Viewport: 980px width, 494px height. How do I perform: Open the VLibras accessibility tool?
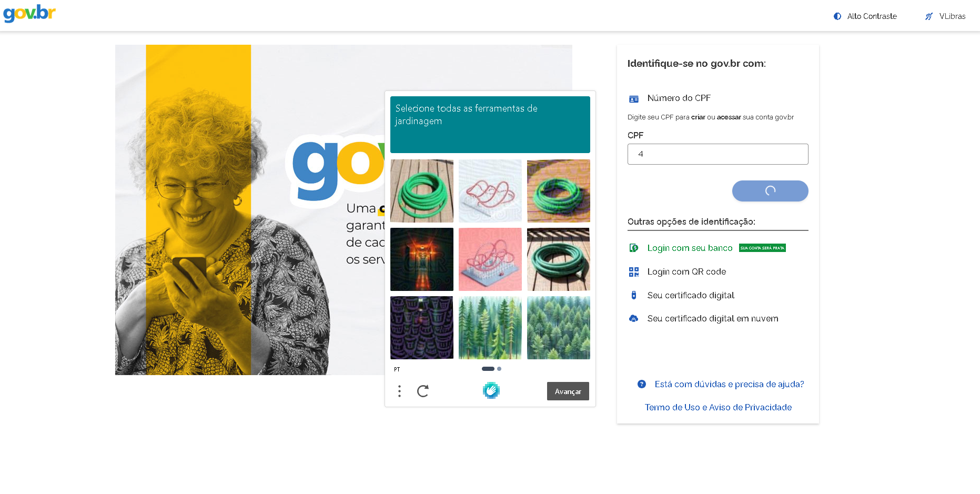tap(945, 16)
